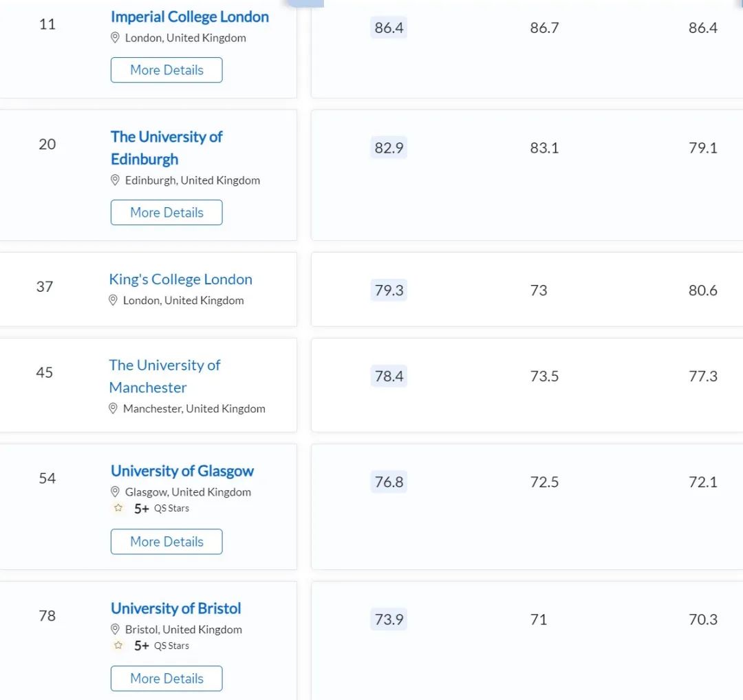The height and width of the screenshot is (700, 743).
Task: Click More Details for University of Bristol
Action: coord(166,679)
